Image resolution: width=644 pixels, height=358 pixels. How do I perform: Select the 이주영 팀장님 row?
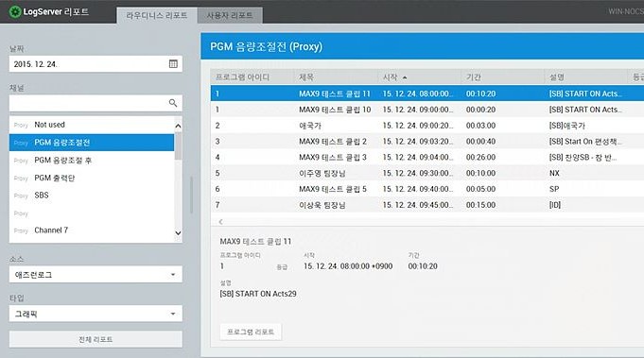pos(427,173)
